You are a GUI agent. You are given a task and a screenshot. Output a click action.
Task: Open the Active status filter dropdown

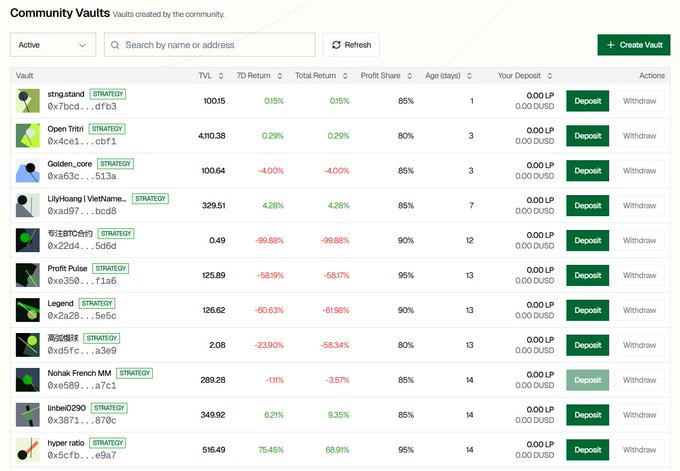coord(53,45)
